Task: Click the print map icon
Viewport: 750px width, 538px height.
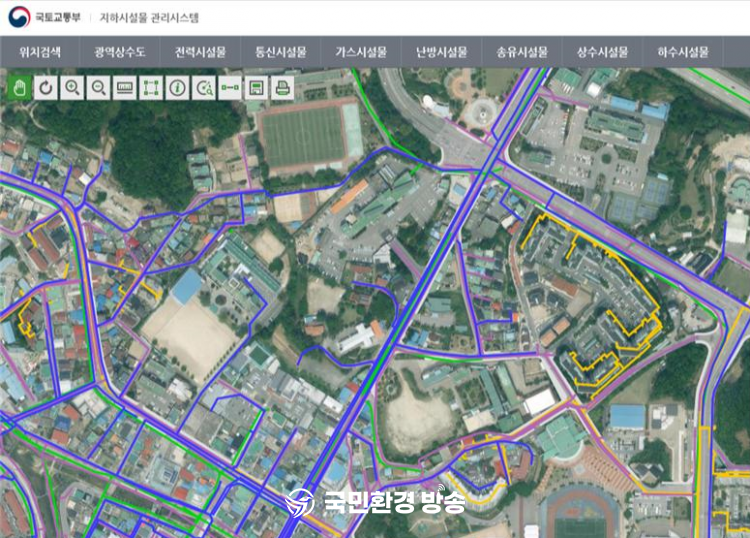Action: pos(282,88)
